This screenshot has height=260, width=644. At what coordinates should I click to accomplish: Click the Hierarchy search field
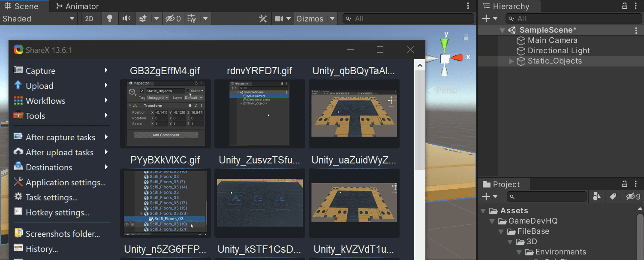(x=573, y=18)
